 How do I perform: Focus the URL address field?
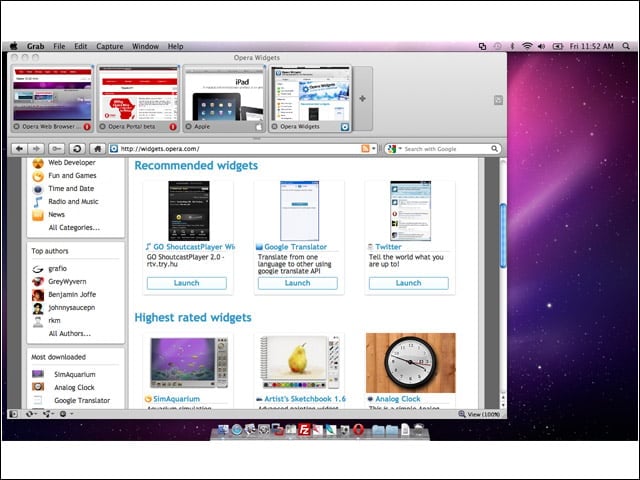pyautogui.click(x=239, y=149)
